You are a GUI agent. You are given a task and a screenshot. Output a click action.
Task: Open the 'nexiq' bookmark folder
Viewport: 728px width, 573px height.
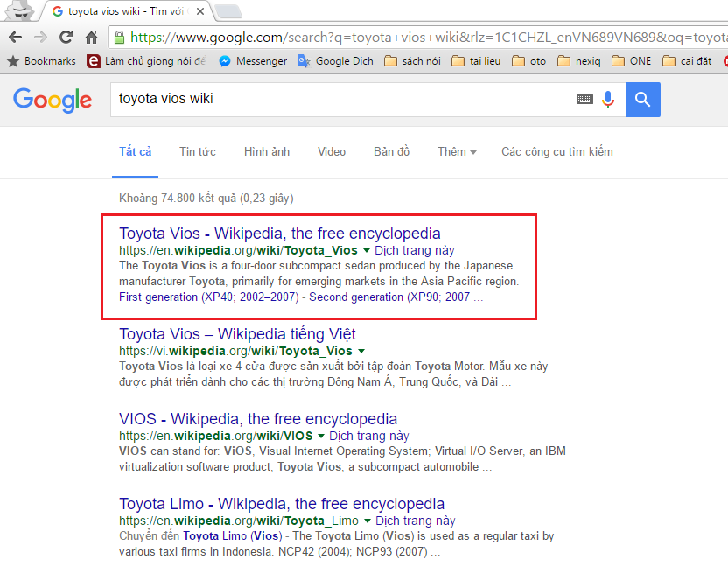[579, 61]
